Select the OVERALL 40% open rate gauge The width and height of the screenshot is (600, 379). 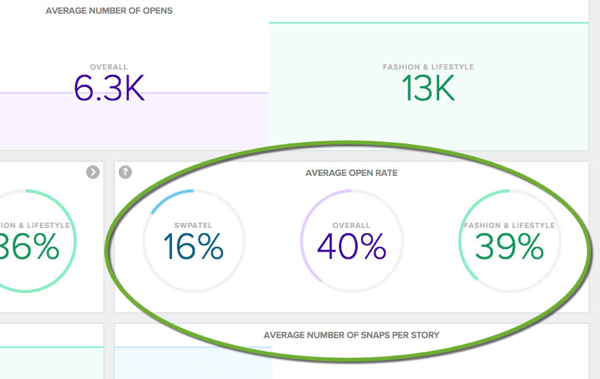coord(351,241)
